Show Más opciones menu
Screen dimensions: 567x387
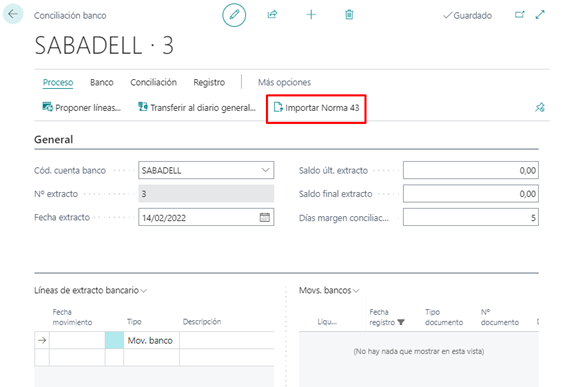pos(284,82)
